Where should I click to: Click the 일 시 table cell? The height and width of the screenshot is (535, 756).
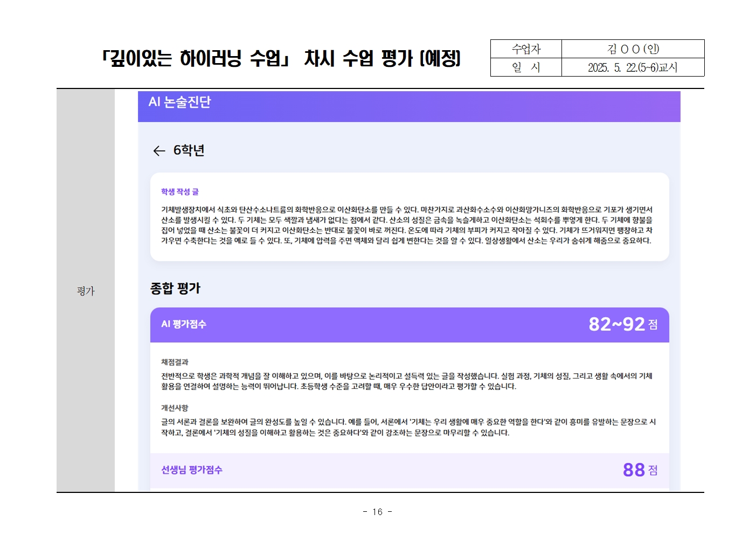526,67
